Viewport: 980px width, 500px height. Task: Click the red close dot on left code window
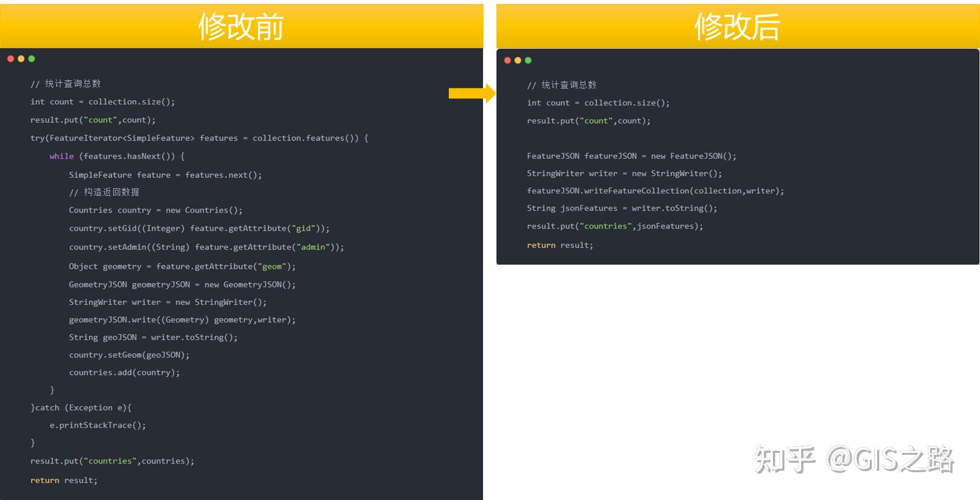point(10,59)
